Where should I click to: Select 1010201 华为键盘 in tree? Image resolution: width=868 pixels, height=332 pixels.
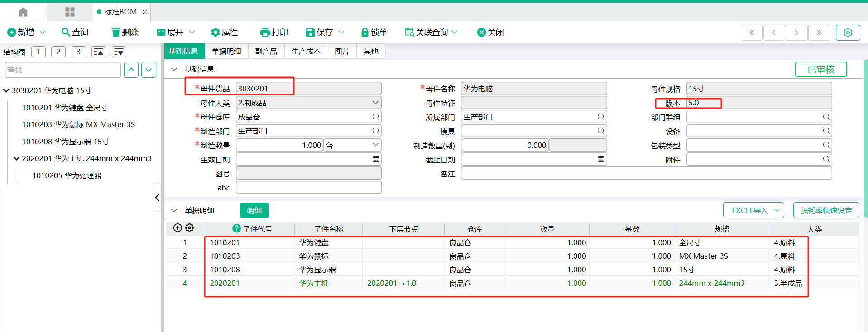click(65, 108)
